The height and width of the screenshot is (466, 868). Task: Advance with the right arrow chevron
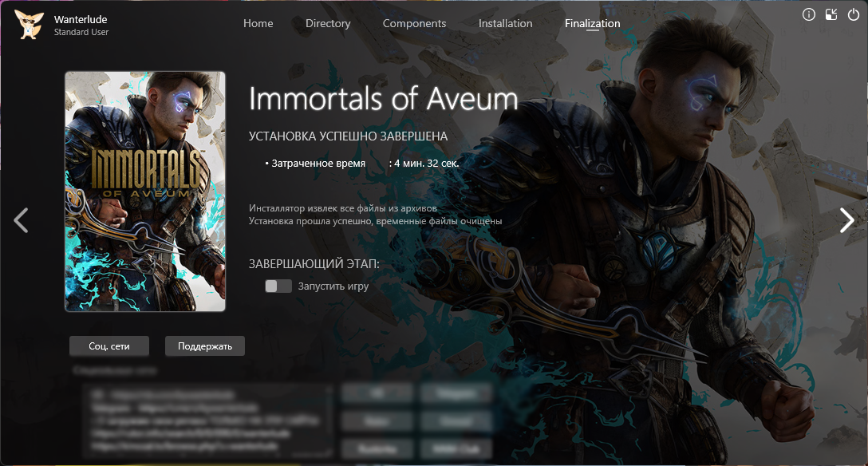click(x=846, y=220)
